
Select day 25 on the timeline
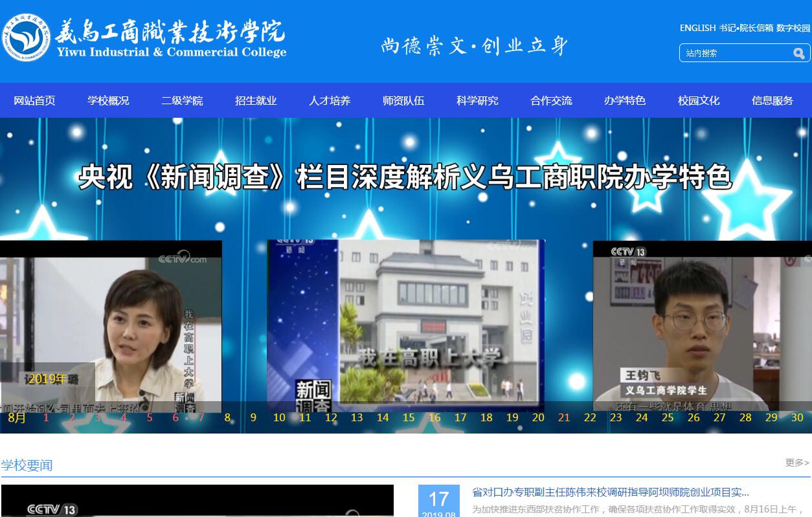click(x=668, y=417)
